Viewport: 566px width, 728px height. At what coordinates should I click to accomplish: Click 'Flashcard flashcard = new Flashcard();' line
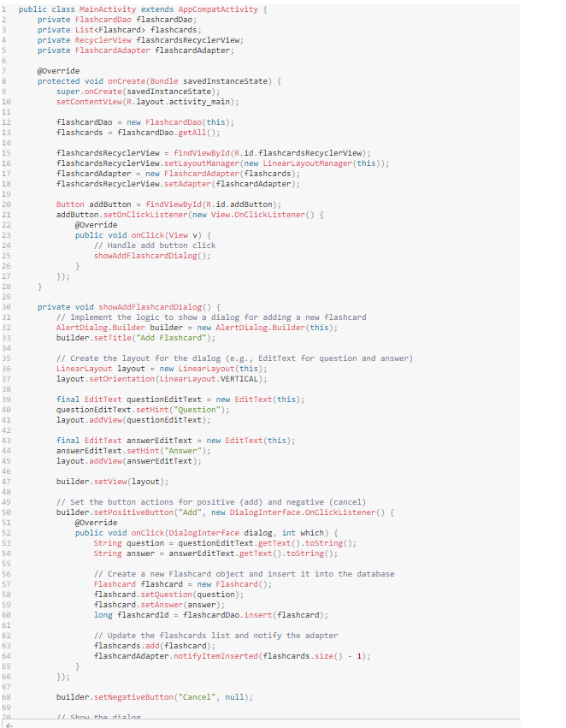[x=183, y=584]
